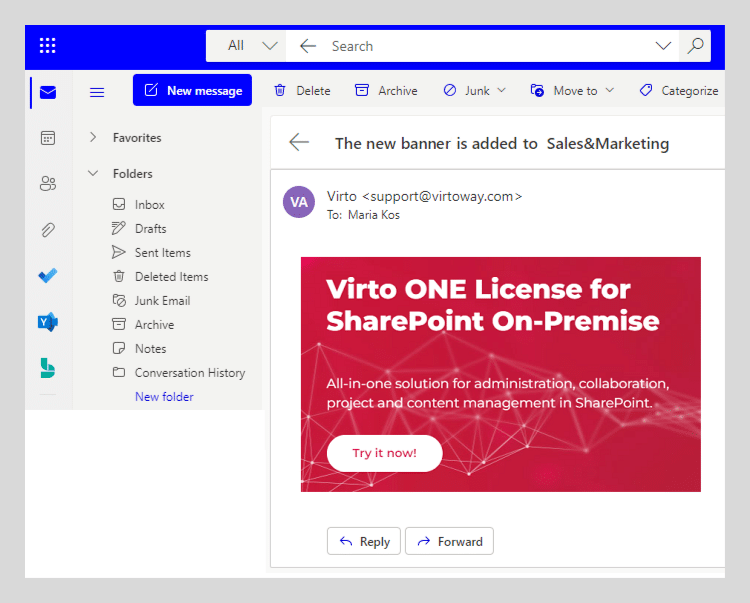Click the Deleted Items trash icon
The width and height of the screenshot is (750, 603).
tap(119, 276)
